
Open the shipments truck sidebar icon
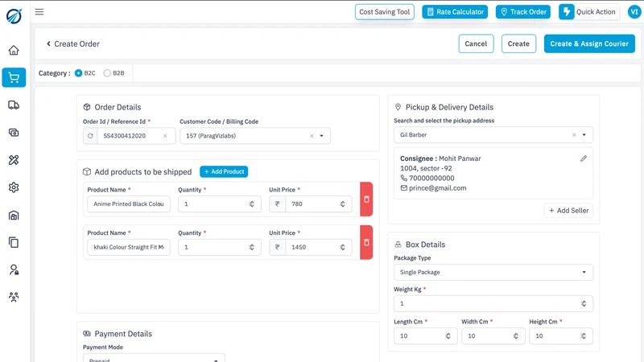[x=14, y=105]
